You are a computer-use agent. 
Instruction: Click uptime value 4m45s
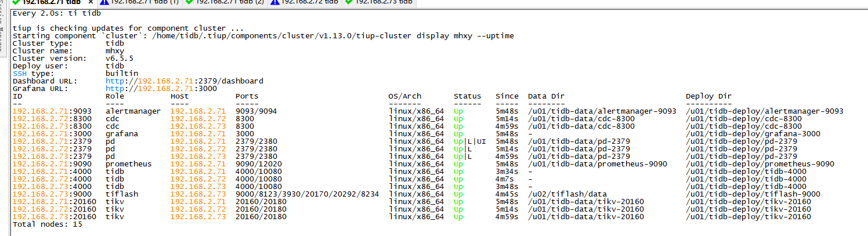coord(507,194)
